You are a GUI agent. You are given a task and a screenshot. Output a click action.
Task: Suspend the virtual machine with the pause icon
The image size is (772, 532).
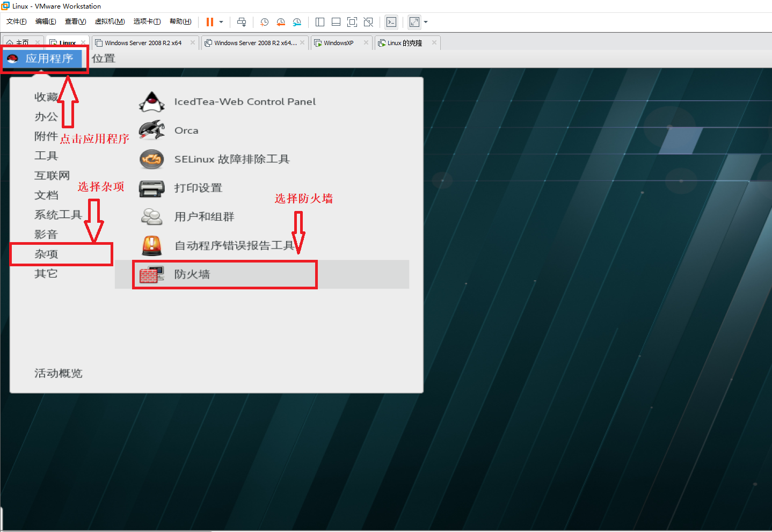(208, 22)
